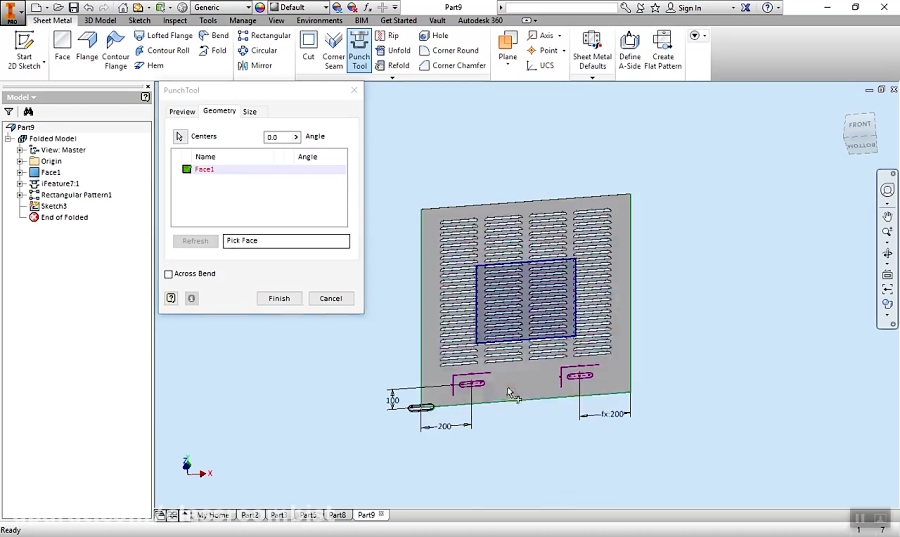Click the Hole tool icon
900x537 pixels.
point(425,36)
